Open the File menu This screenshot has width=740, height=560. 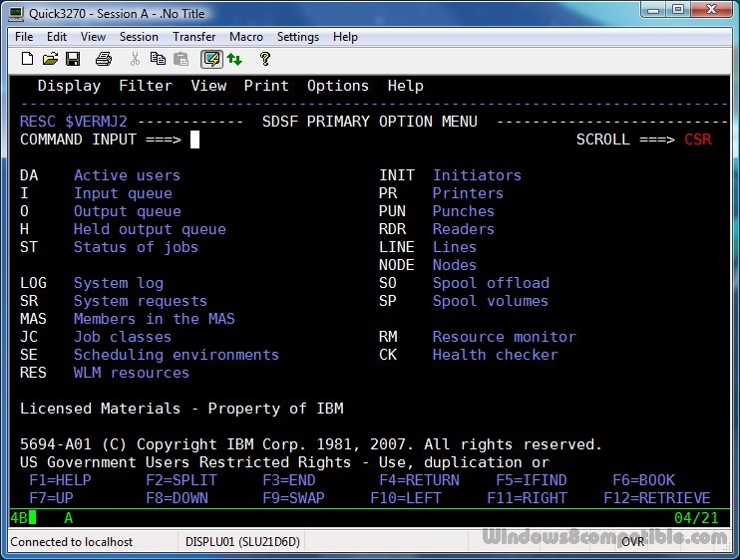coord(24,37)
